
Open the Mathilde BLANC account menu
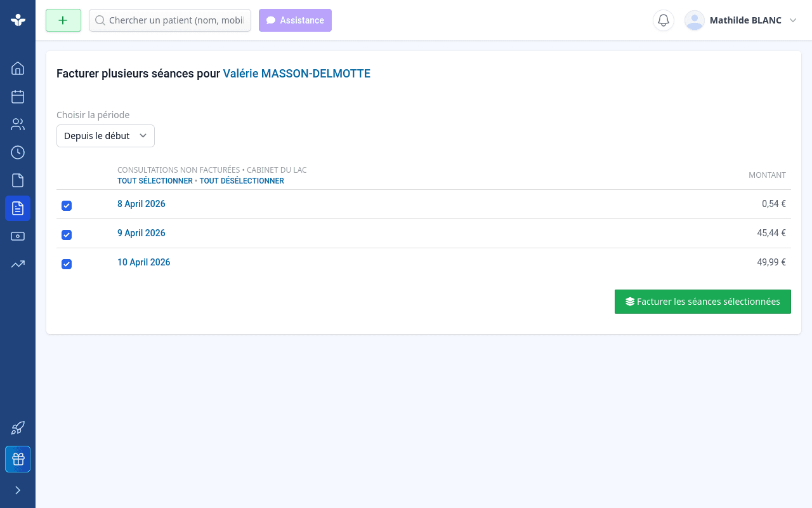740,20
